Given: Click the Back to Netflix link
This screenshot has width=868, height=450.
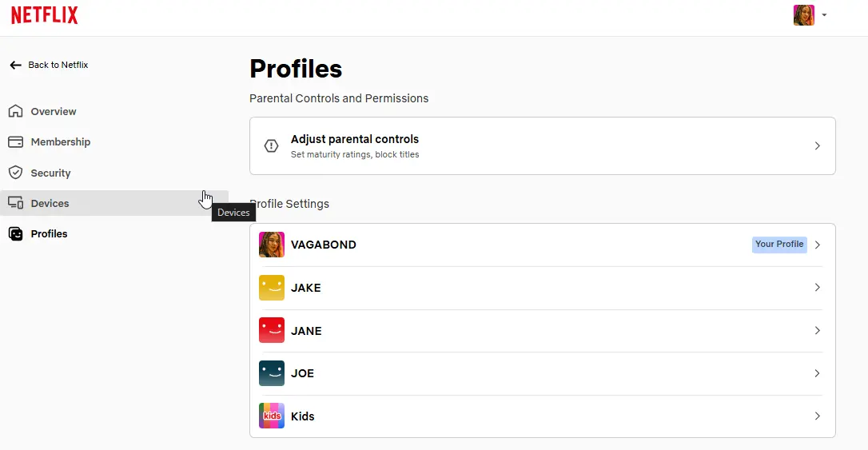Looking at the screenshot, I should [49, 65].
